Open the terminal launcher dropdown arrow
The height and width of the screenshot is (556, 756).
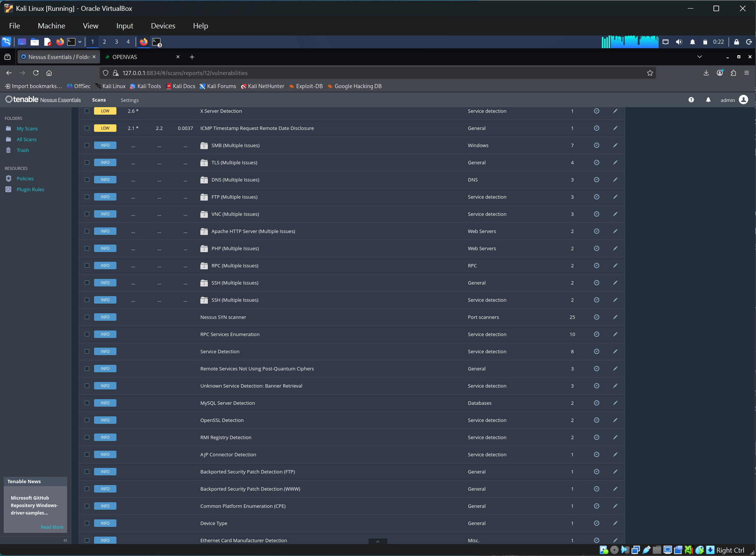point(80,42)
